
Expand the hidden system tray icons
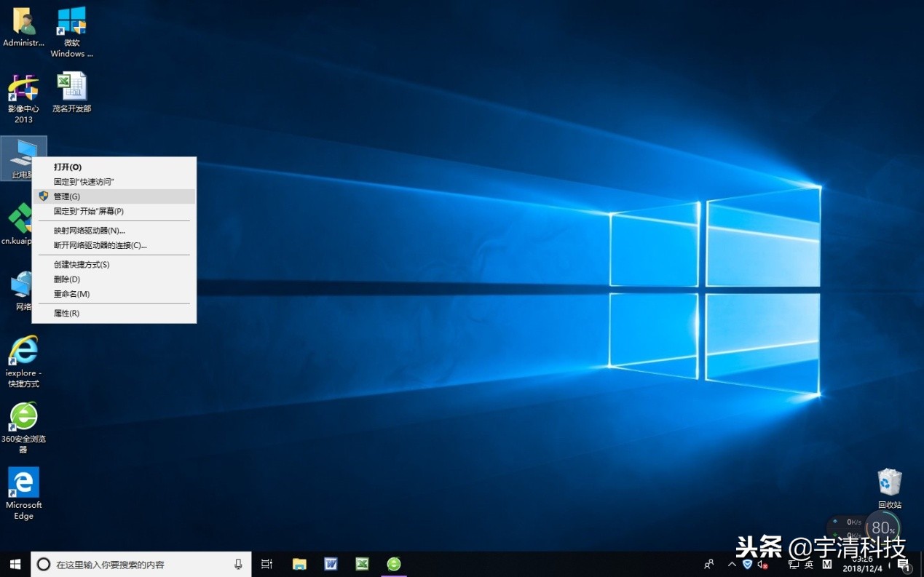click(x=732, y=564)
